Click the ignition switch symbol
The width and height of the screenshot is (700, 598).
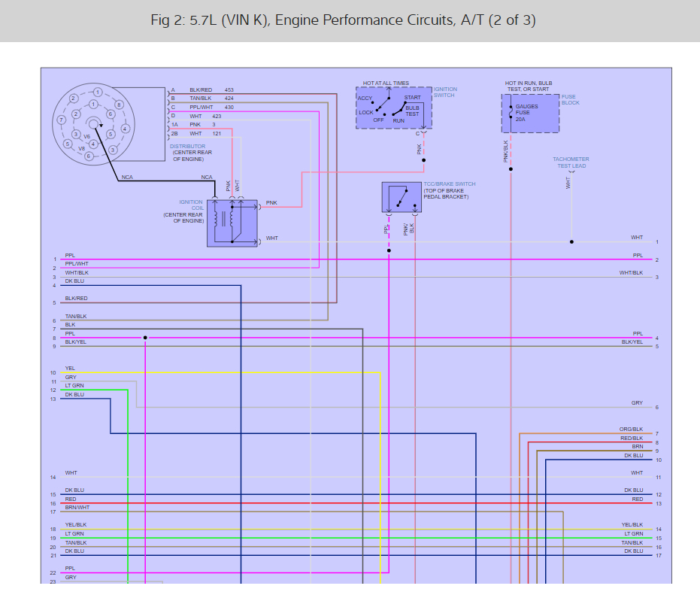point(394,108)
